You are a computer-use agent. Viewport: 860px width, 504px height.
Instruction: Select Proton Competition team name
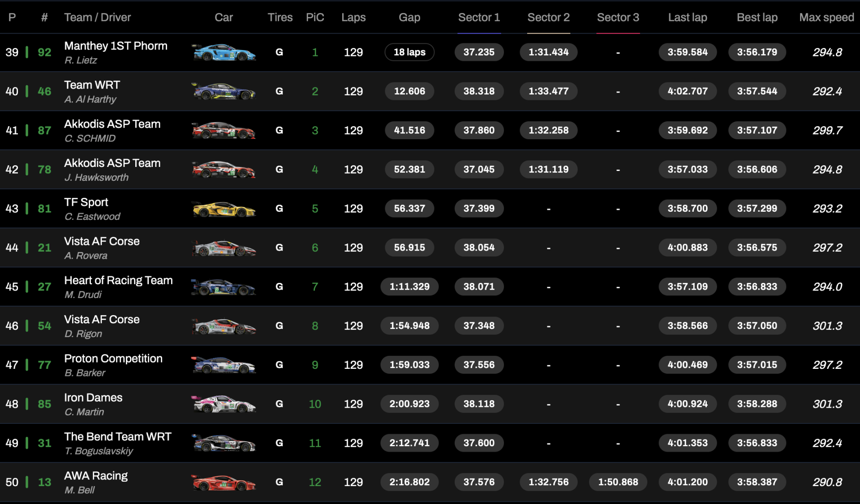point(113,358)
